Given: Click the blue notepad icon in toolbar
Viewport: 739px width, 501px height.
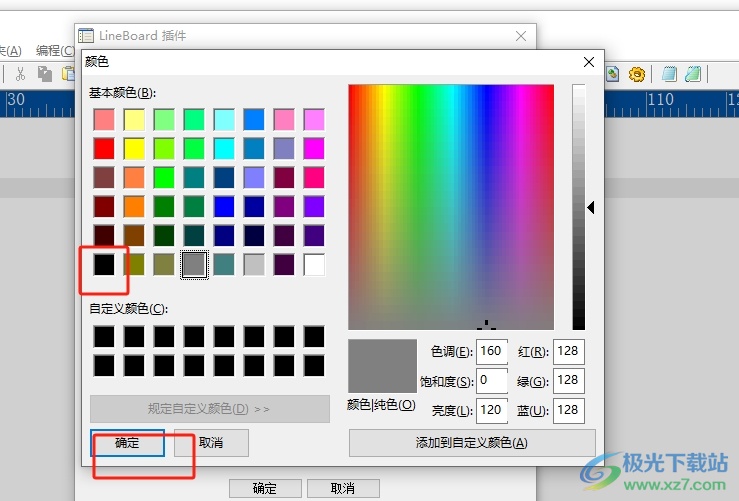Looking at the screenshot, I should (x=669, y=74).
